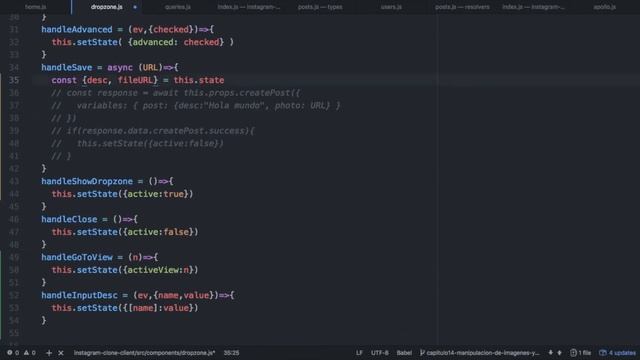Click the fileURL variable on line 35
This screenshot has height=360, width=640.
pos(135,80)
